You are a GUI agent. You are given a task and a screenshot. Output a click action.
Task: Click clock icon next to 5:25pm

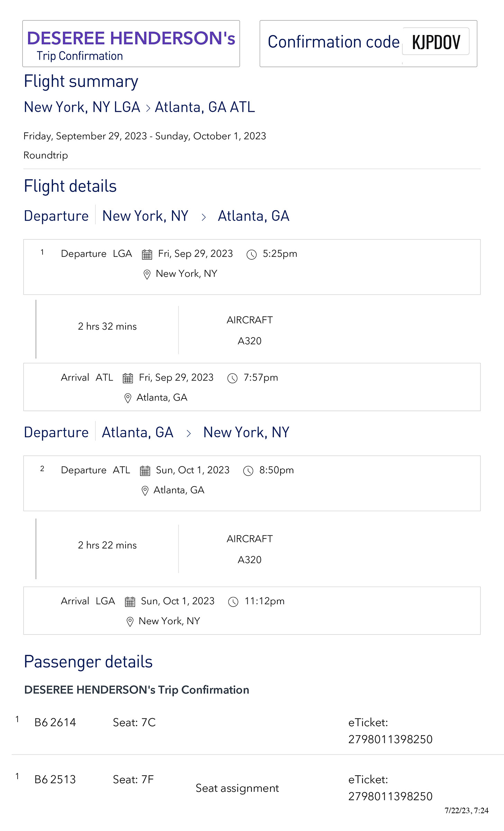[x=251, y=254]
